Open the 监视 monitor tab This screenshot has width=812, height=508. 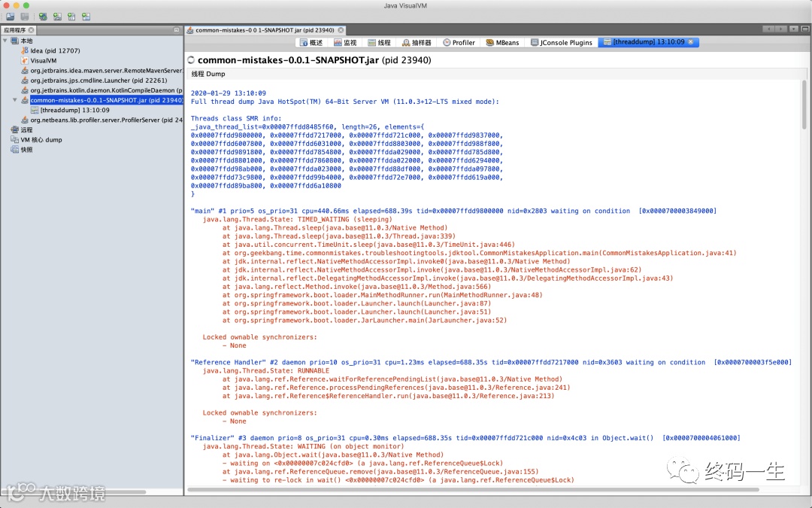[345, 42]
